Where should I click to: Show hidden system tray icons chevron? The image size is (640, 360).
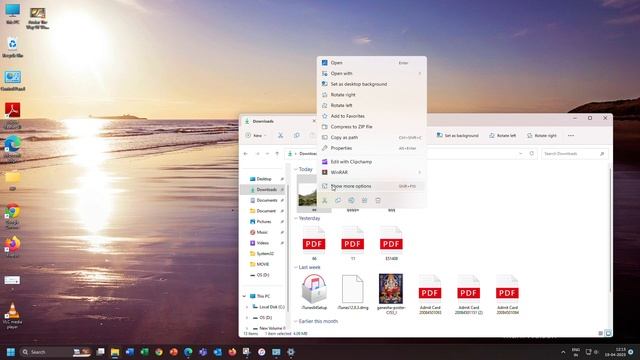click(563, 352)
